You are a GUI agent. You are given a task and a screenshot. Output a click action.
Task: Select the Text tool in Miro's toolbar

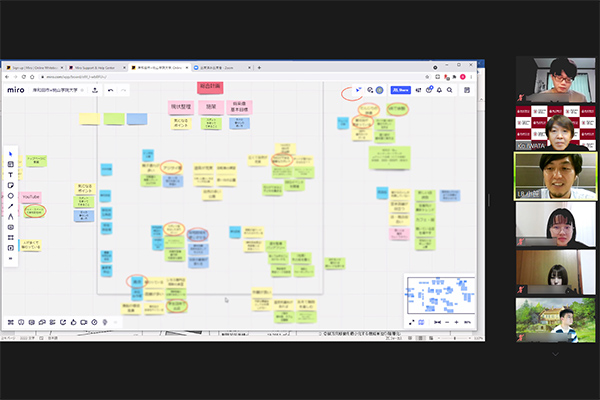click(x=10, y=175)
